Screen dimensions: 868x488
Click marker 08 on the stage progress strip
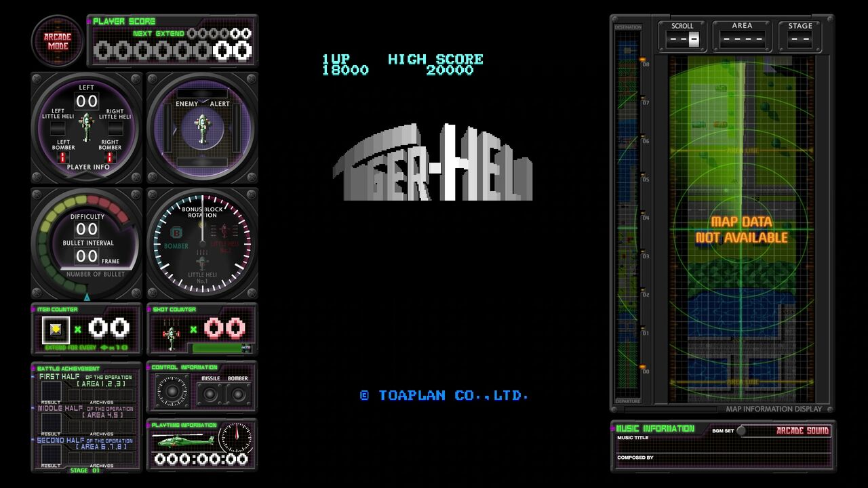coord(646,64)
